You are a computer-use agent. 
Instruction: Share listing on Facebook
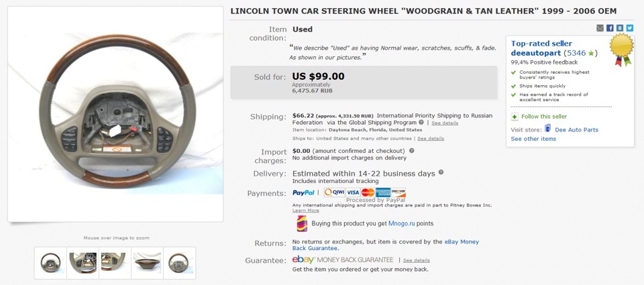point(610,27)
